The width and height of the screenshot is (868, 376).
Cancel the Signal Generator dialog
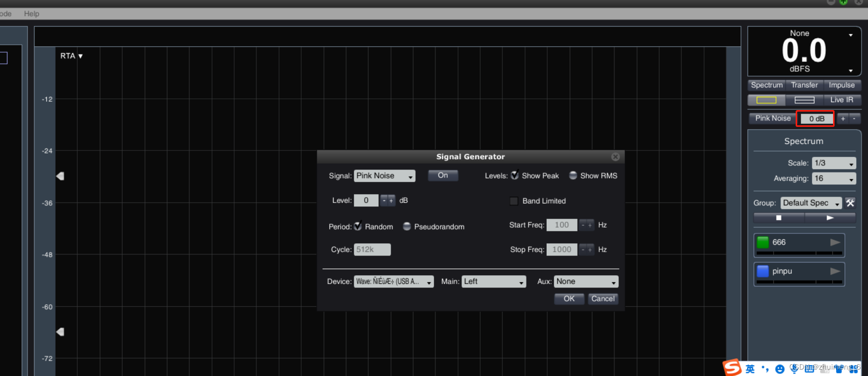tap(603, 299)
